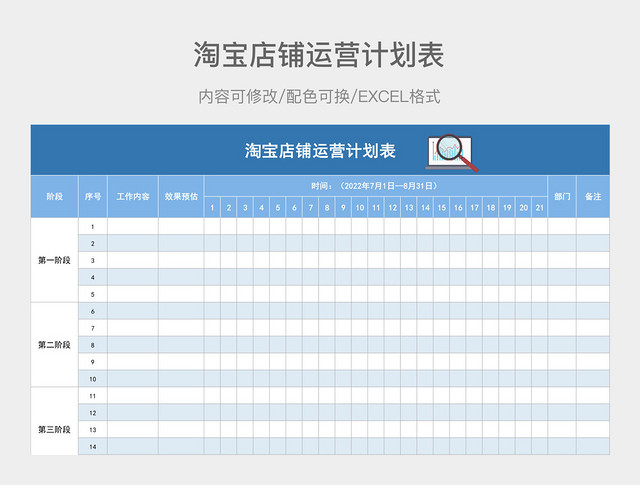Click the 序号 column header
This screenshot has width=640, height=485.
pyautogui.click(x=93, y=196)
